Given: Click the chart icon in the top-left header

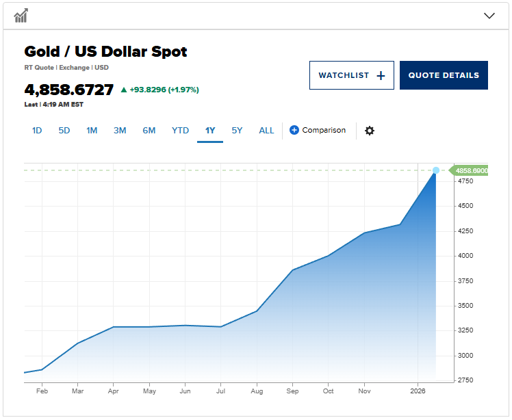Looking at the screenshot, I should (21, 15).
